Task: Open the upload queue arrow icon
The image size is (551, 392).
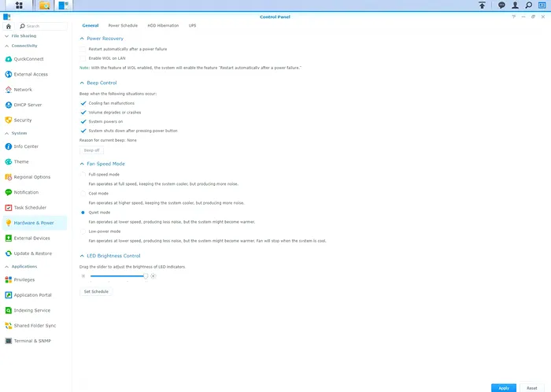Action: tap(482, 5)
